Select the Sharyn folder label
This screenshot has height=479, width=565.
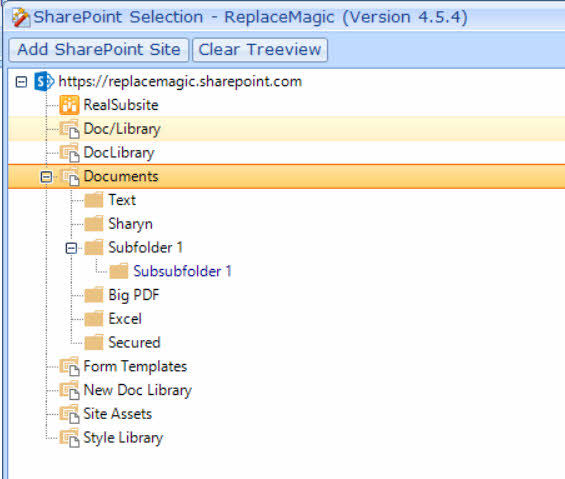130,224
